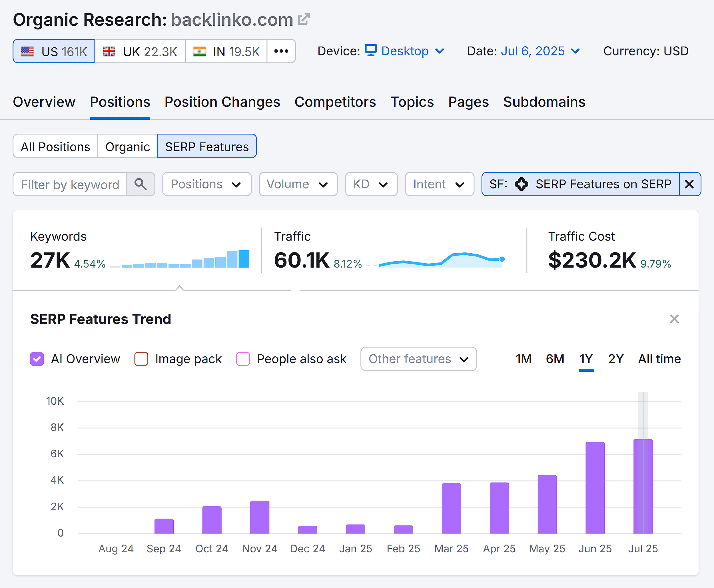The image size is (714, 588).
Task: Enable the Image pack checkbox
Action: 141,359
